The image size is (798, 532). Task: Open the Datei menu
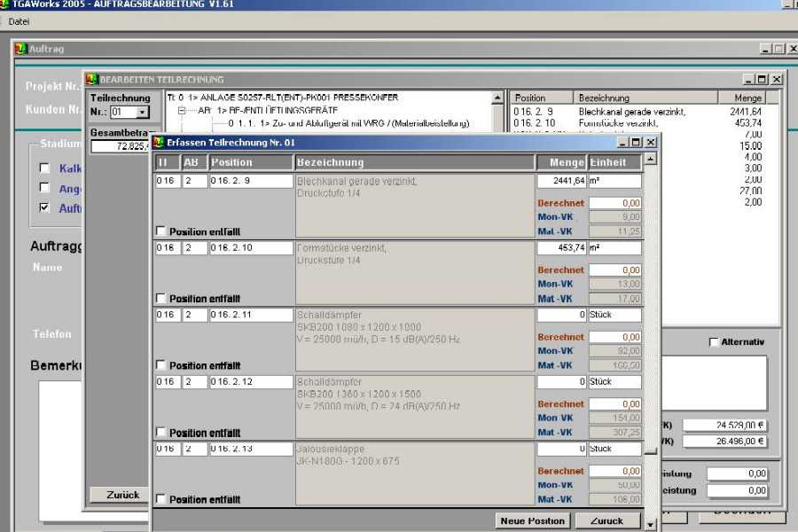(x=19, y=20)
